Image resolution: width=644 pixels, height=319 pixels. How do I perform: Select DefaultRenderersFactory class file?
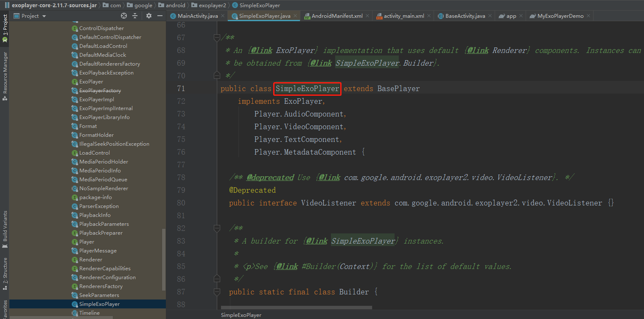[109, 64]
